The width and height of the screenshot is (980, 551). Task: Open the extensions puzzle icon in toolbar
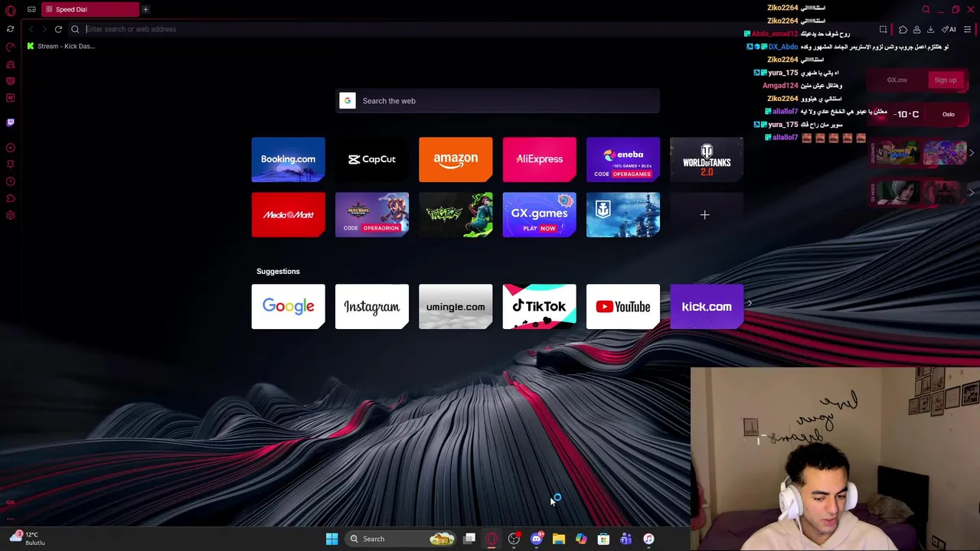[903, 29]
